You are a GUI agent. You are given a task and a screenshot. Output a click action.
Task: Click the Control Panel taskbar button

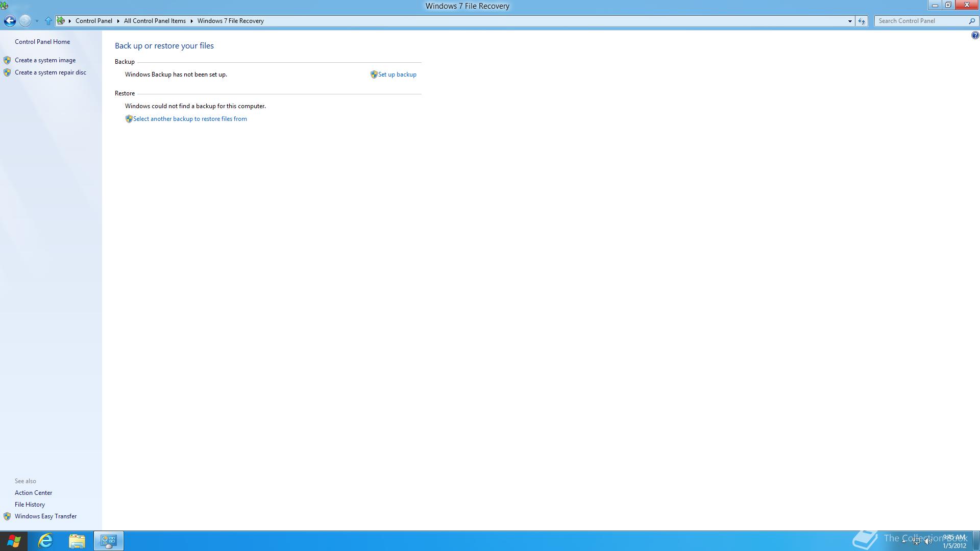point(108,540)
